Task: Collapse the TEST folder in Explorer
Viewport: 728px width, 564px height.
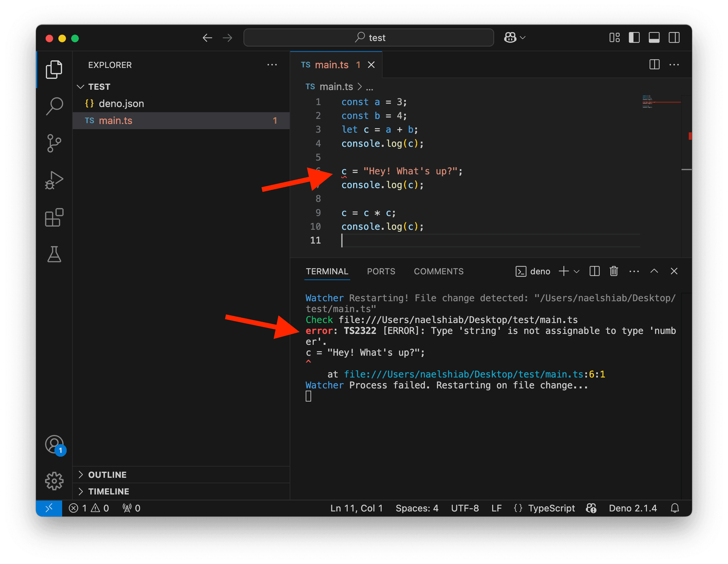Action: click(80, 86)
